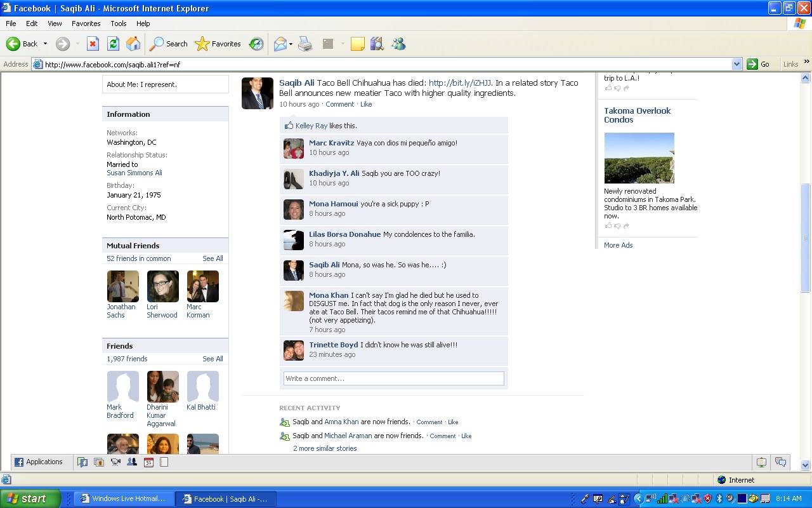Open the Edit menu
The height and width of the screenshot is (508, 812).
click(x=32, y=23)
